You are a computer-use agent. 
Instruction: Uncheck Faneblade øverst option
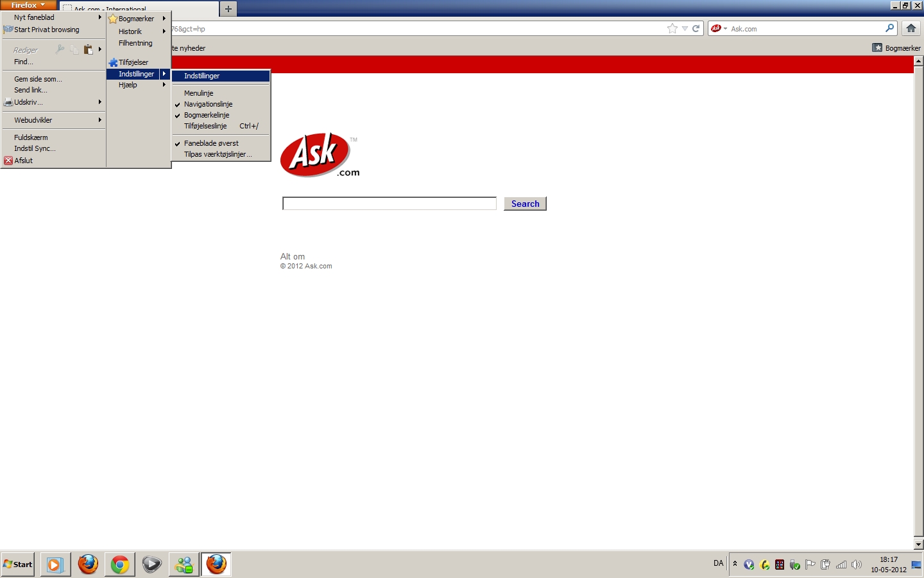click(221, 143)
